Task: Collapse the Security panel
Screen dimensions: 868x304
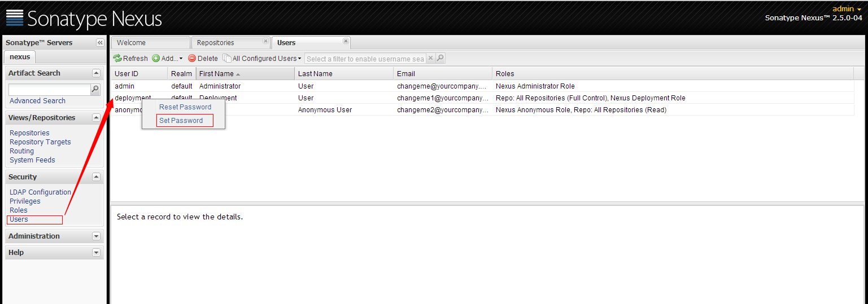Action: click(x=96, y=177)
